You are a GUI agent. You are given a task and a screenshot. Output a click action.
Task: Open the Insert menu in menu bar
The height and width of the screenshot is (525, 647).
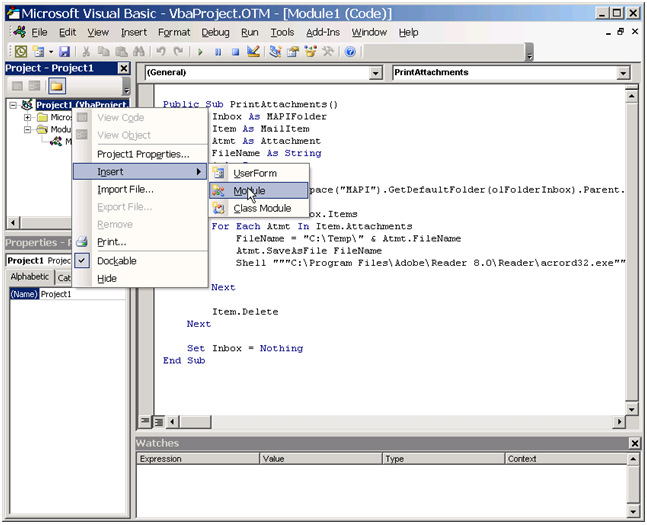[x=134, y=32]
